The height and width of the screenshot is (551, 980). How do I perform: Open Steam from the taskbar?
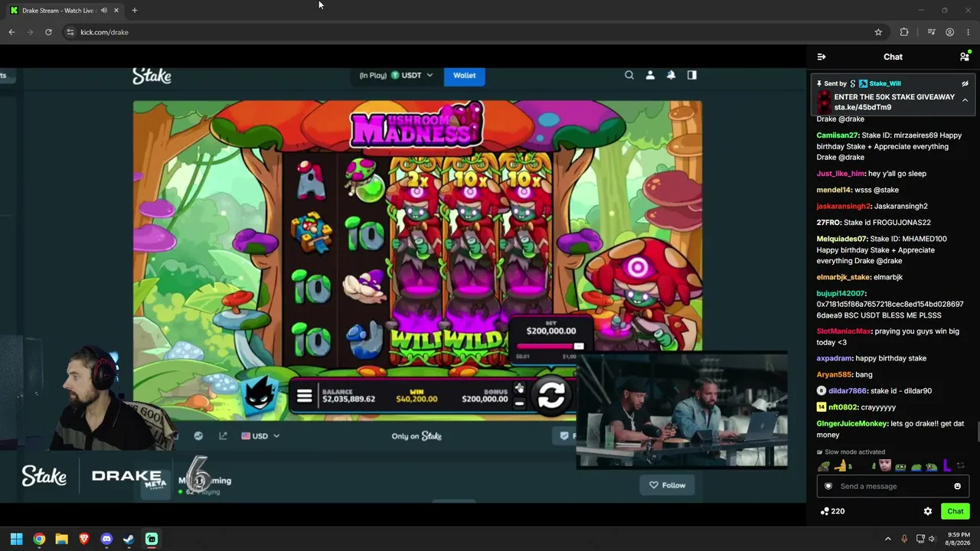[129, 539]
